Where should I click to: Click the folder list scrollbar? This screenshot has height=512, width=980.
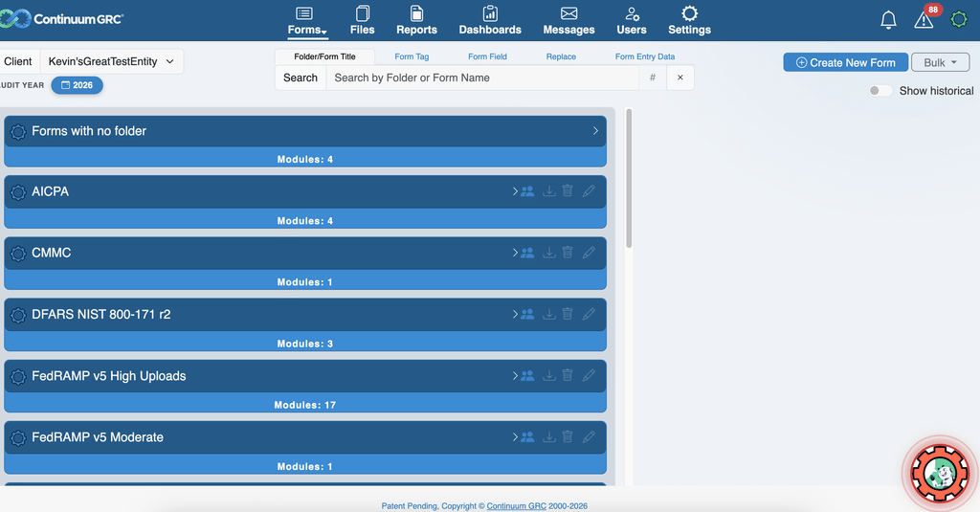[629, 178]
